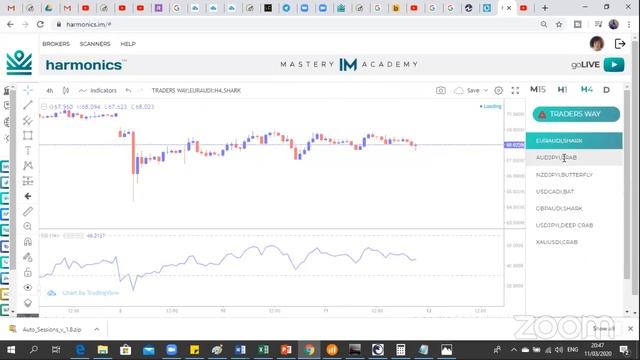Open Word from the taskbar
The image size is (640, 360).
point(240,350)
